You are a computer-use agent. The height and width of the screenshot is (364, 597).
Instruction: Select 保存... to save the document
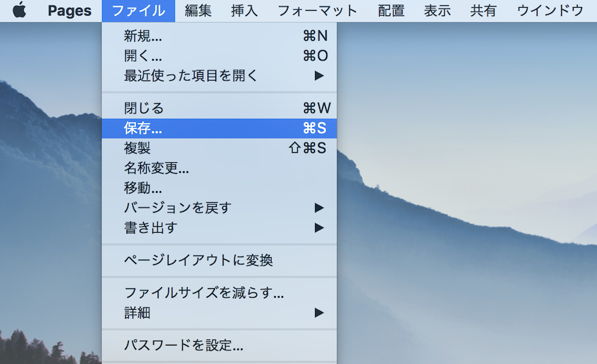(x=219, y=128)
